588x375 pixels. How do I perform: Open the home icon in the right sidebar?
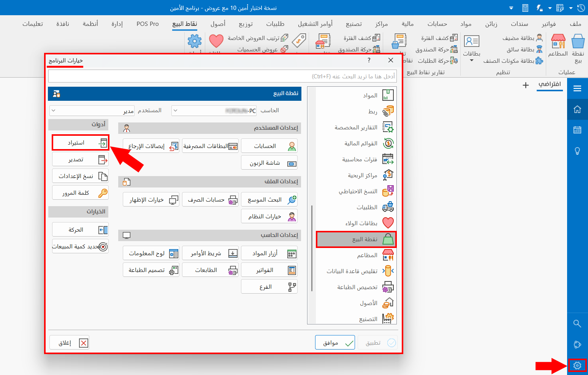pos(577,110)
